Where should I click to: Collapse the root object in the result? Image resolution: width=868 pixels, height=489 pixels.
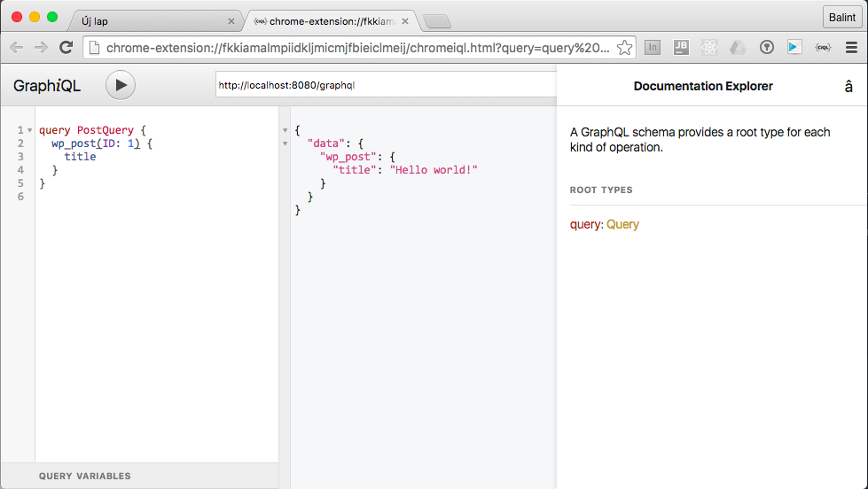point(285,130)
